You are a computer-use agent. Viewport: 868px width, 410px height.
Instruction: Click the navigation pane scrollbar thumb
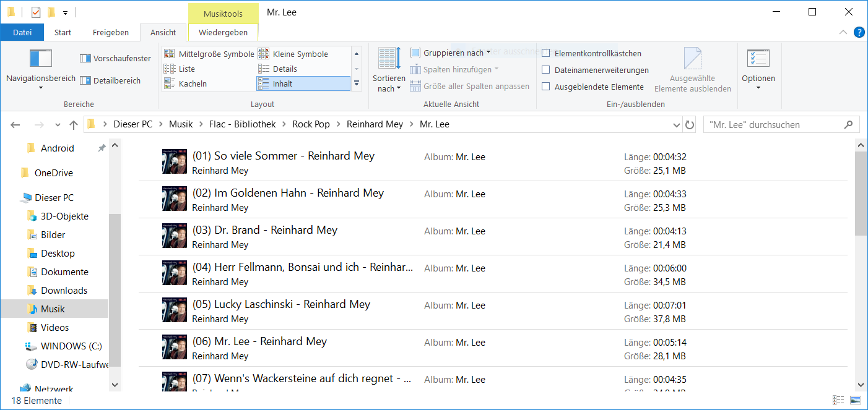click(115, 291)
